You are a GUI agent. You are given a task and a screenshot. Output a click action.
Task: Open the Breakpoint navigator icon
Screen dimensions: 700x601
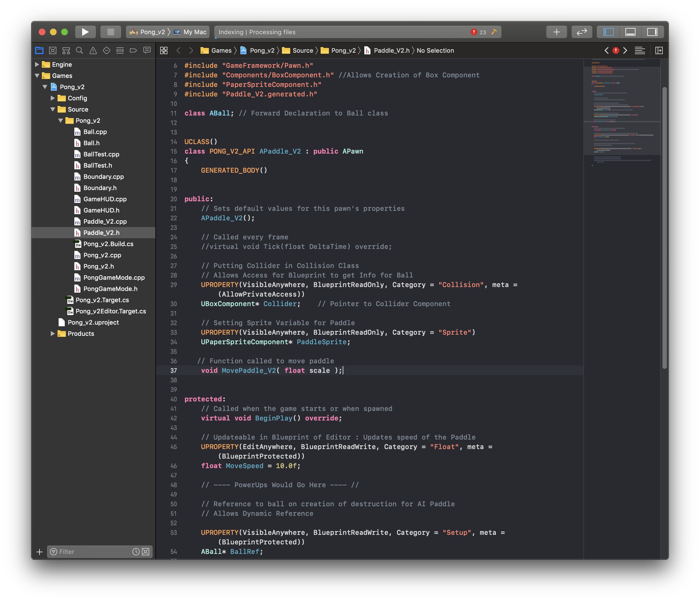point(133,51)
